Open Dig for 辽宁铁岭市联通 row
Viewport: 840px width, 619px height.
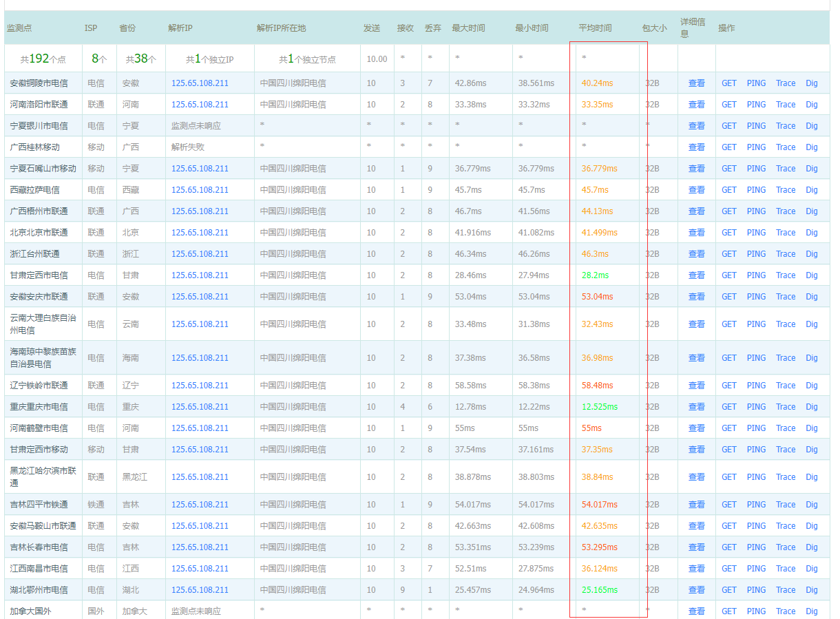(812, 386)
